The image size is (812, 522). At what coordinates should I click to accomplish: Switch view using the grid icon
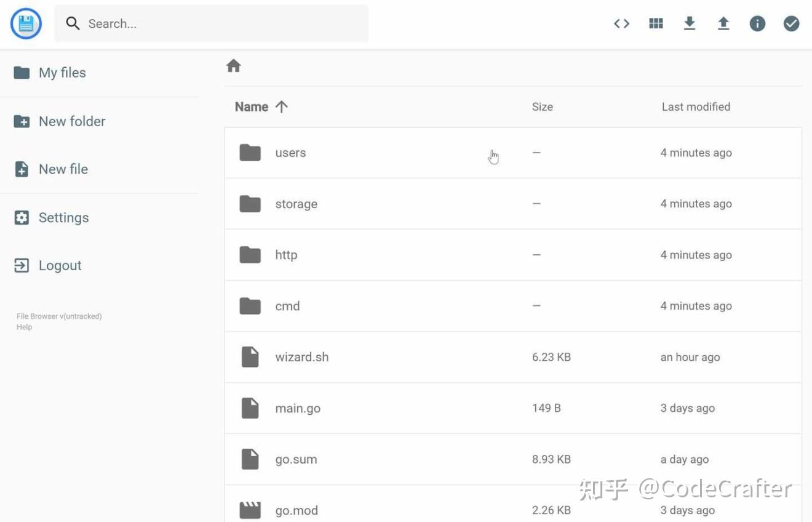point(656,24)
